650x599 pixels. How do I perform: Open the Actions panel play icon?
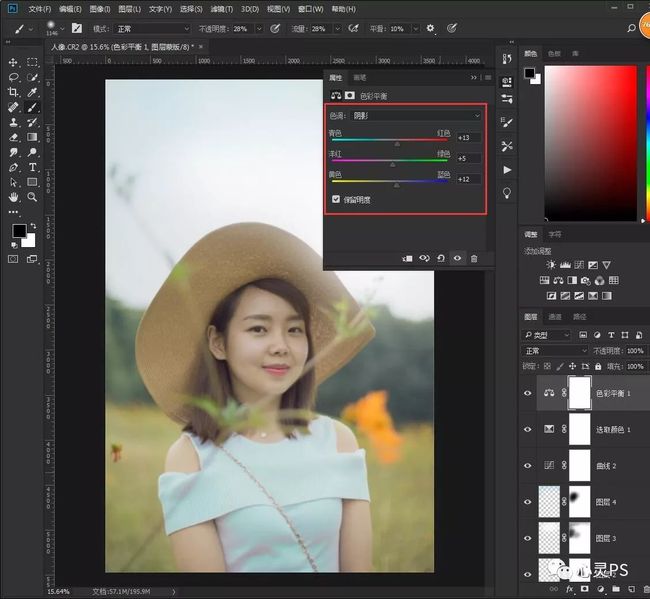pos(507,170)
